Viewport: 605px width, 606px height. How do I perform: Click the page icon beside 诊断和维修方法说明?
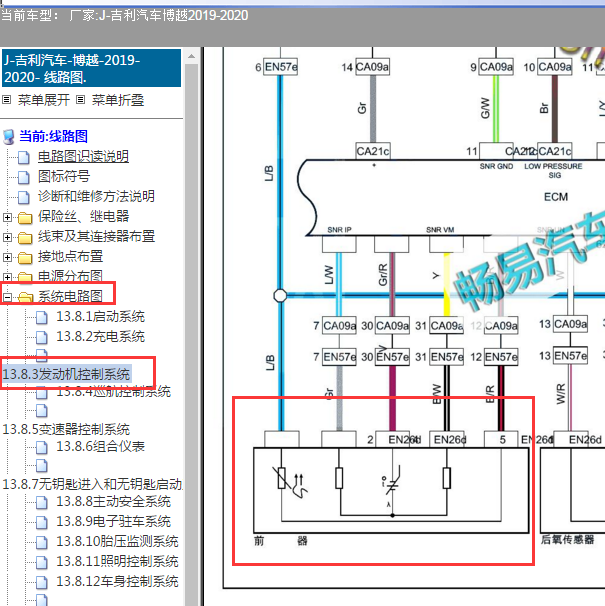pyautogui.click(x=24, y=197)
